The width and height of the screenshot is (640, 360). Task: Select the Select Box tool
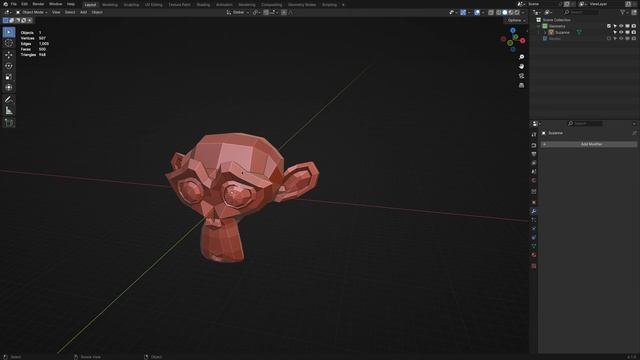(9, 32)
